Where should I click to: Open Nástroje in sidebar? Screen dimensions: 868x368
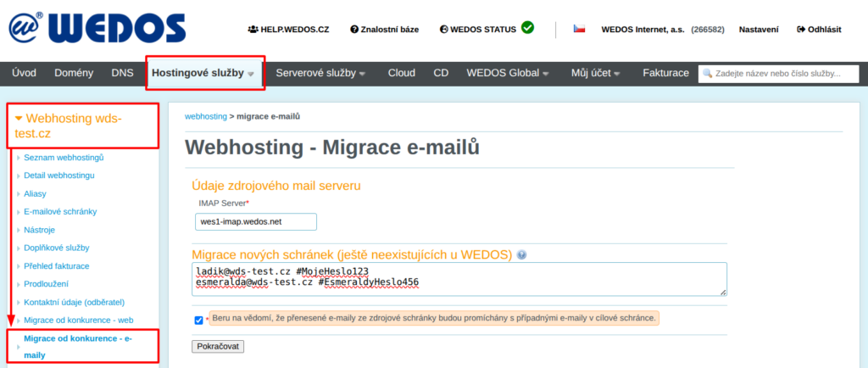39,230
